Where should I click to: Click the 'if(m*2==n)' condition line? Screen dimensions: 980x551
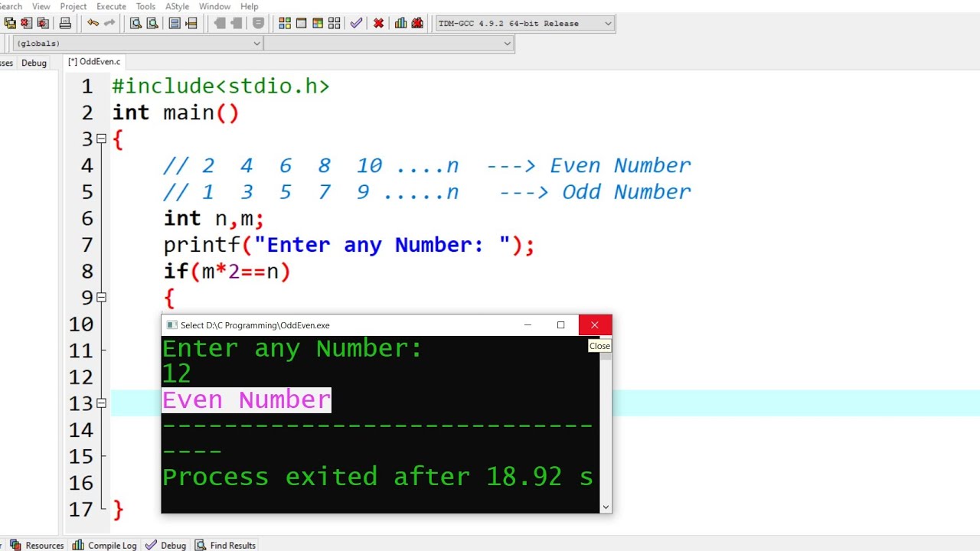click(227, 272)
